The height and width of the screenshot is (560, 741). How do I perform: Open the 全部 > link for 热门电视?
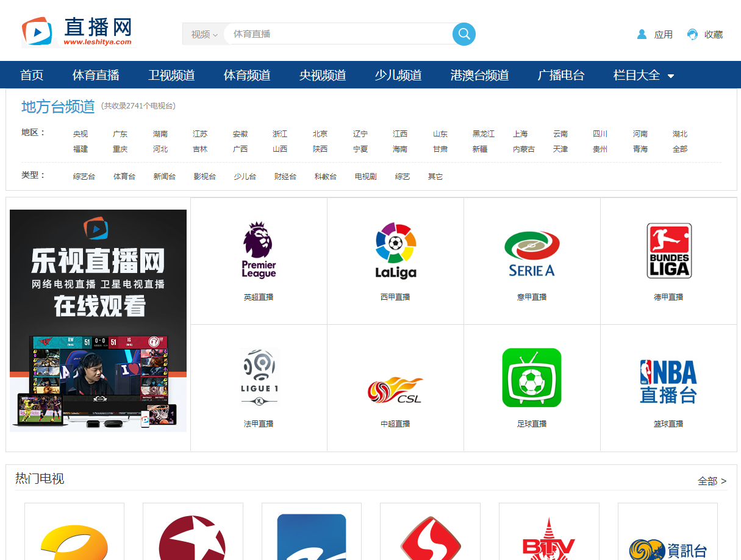coord(712,481)
